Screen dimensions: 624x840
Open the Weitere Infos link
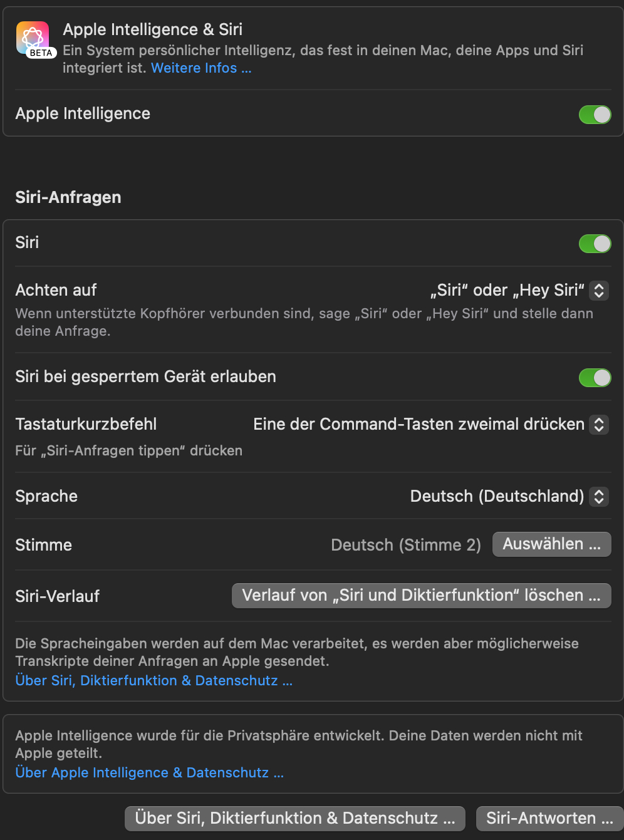click(x=201, y=68)
